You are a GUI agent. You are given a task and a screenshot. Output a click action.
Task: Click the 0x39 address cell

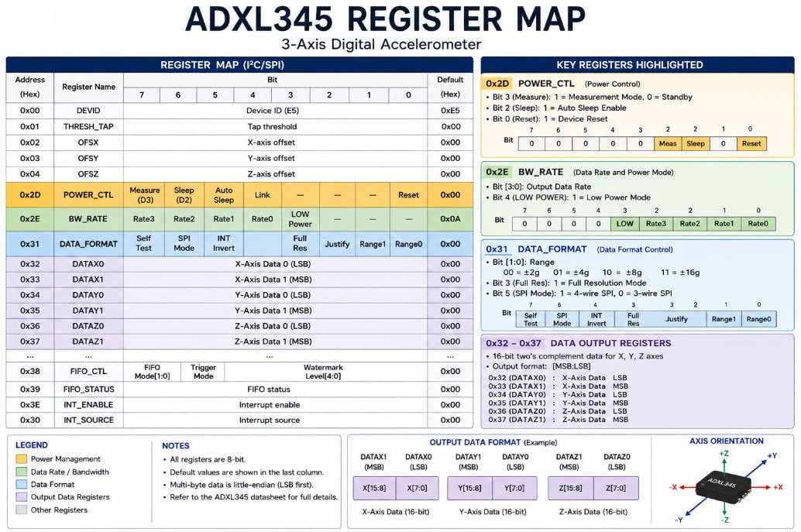point(29,389)
